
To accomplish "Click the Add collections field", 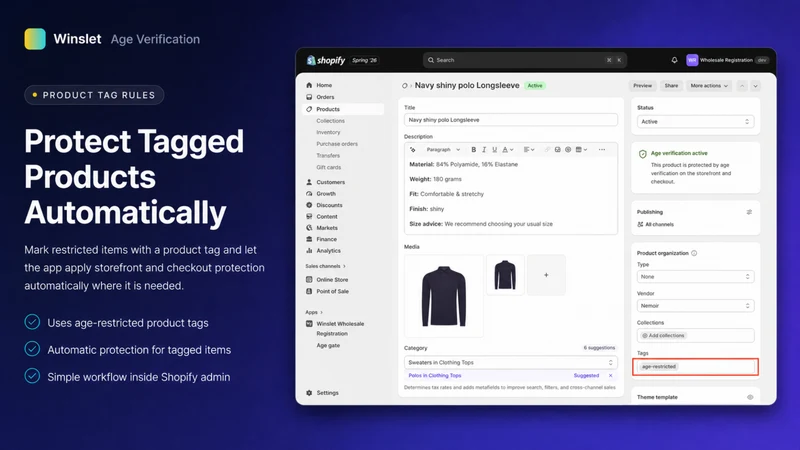I will [695, 335].
